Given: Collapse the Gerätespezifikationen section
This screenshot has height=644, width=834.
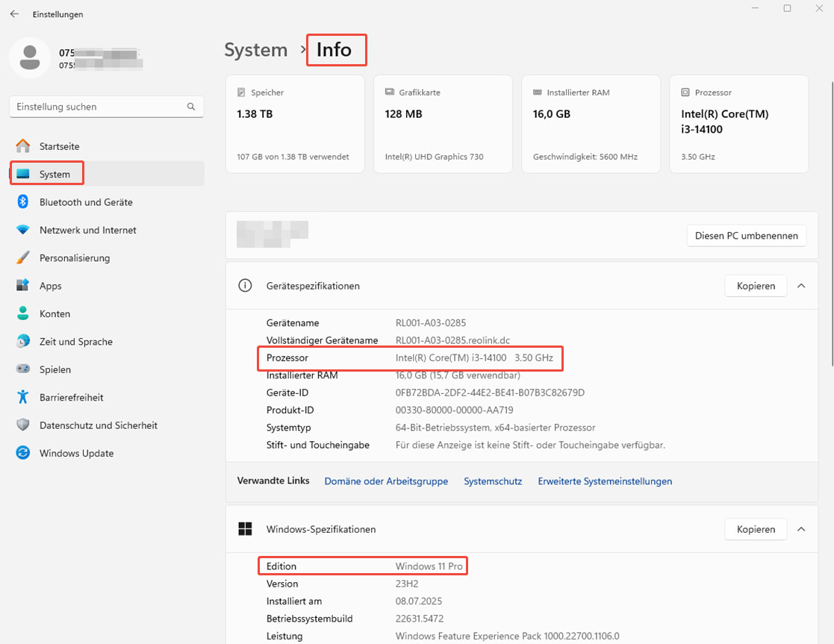Looking at the screenshot, I should [801, 286].
